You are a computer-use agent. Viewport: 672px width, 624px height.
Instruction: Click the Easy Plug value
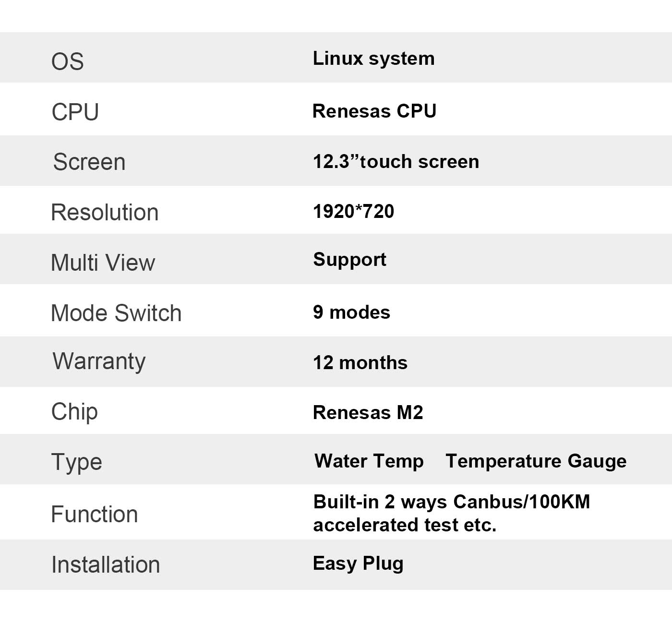(x=358, y=563)
